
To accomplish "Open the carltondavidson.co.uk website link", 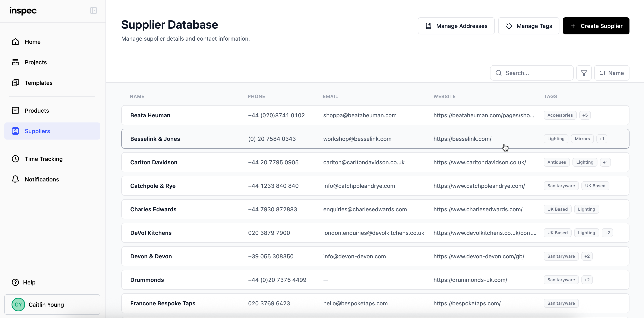I will [480, 162].
